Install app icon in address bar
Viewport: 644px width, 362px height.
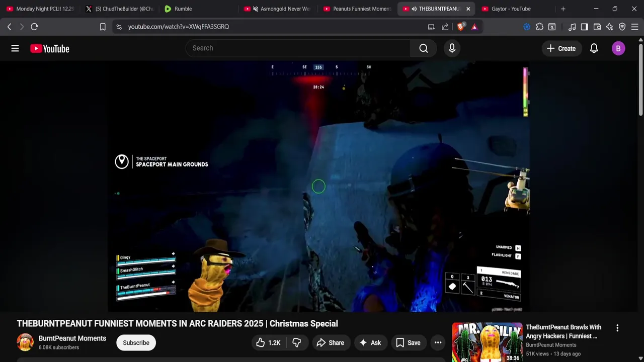coord(431,27)
